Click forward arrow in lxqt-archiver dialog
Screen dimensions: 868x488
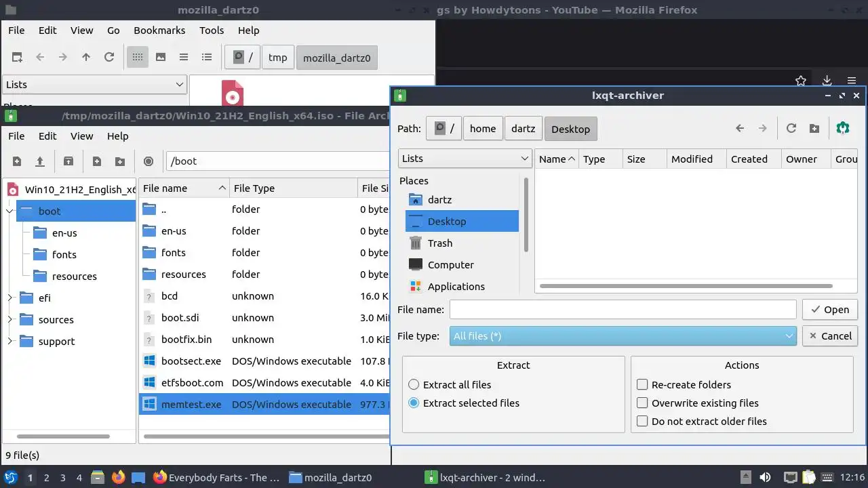pos(763,128)
